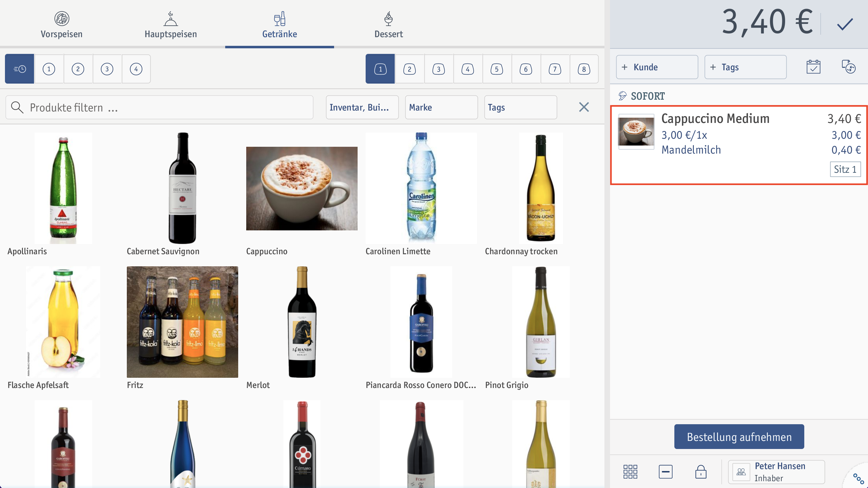Click the Produkte filtern search field
This screenshot has width=868, height=488.
click(159, 107)
